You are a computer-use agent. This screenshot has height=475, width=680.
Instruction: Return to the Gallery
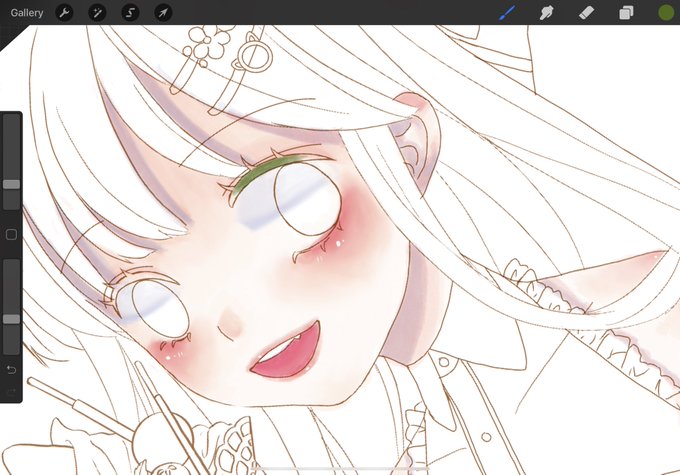27,13
